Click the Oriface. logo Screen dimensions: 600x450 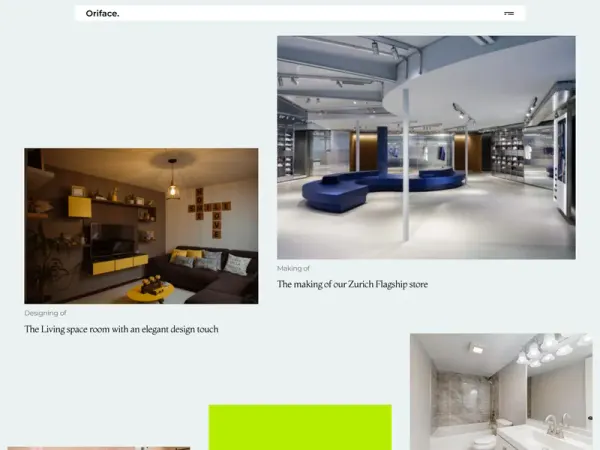103,13
